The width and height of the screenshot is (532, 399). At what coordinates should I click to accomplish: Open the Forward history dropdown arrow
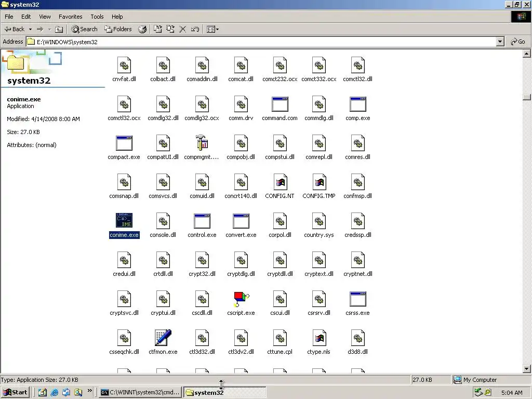[x=49, y=29]
